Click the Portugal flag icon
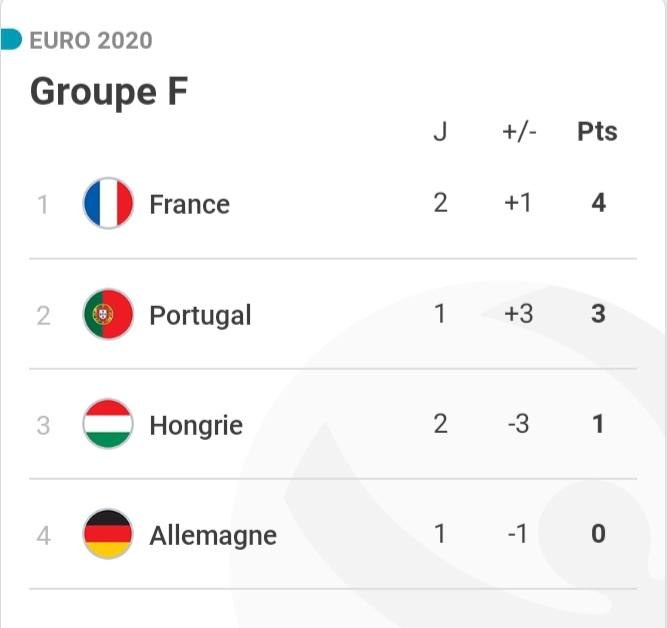The image size is (667, 628). pyautogui.click(x=108, y=315)
